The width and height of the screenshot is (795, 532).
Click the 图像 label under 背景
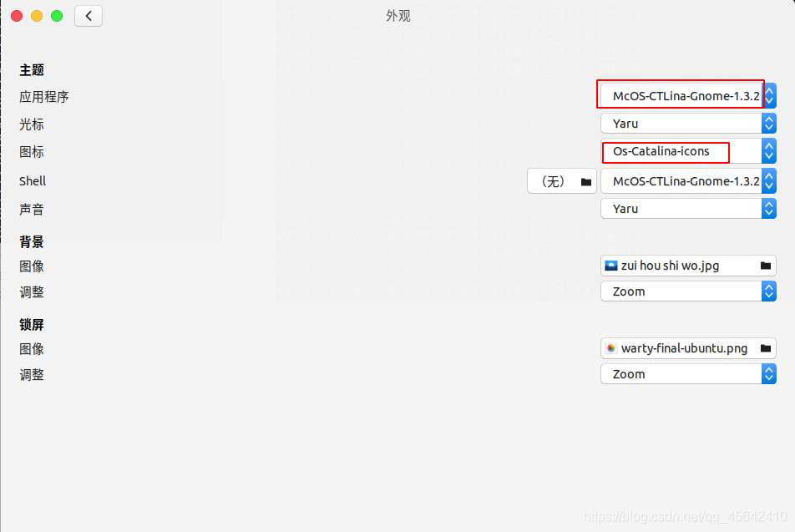pos(32,266)
